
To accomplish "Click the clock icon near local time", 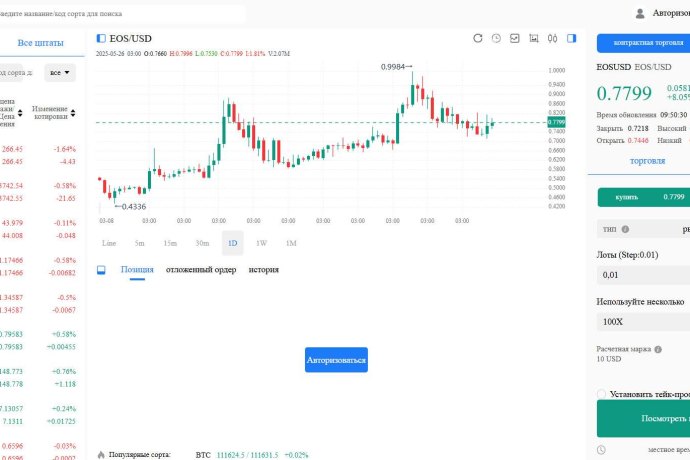I will pos(601,449).
